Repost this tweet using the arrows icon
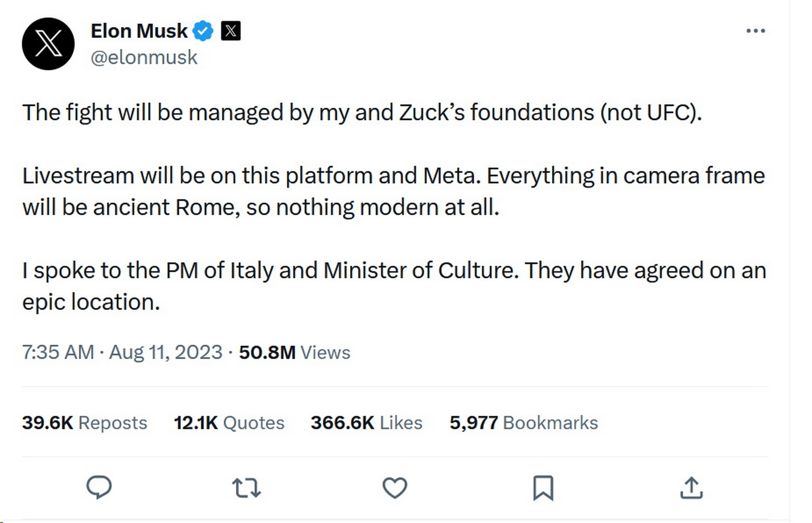 (247, 488)
